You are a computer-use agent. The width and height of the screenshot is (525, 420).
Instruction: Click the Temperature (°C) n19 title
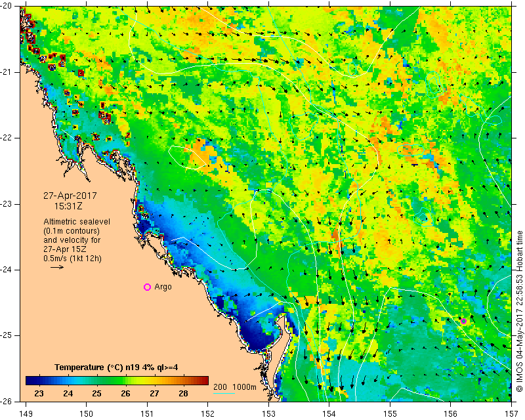coord(116,367)
